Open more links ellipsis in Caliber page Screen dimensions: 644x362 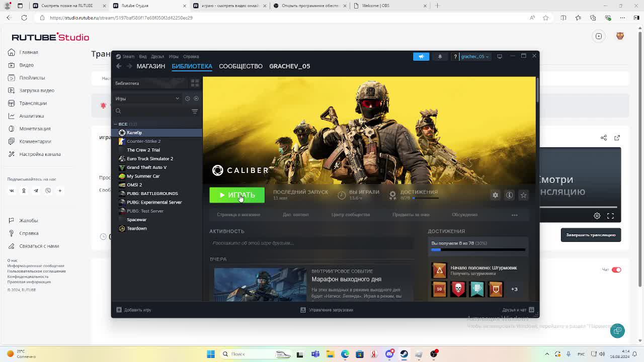click(514, 215)
